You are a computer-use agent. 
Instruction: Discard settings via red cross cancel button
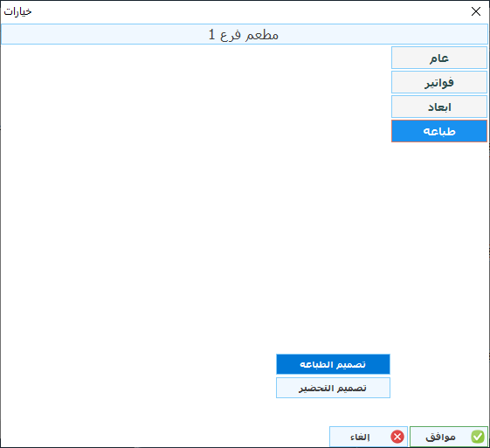click(x=369, y=437)
